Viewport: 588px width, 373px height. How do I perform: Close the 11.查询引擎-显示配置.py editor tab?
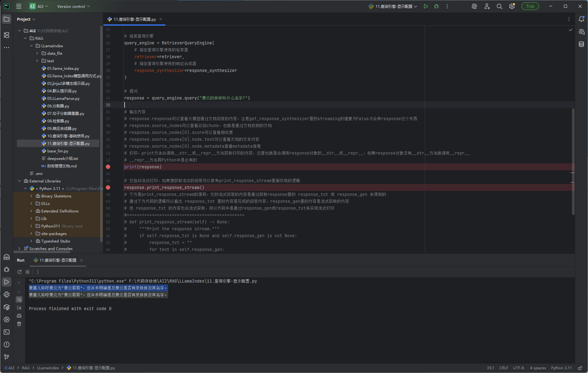(161, 19)
